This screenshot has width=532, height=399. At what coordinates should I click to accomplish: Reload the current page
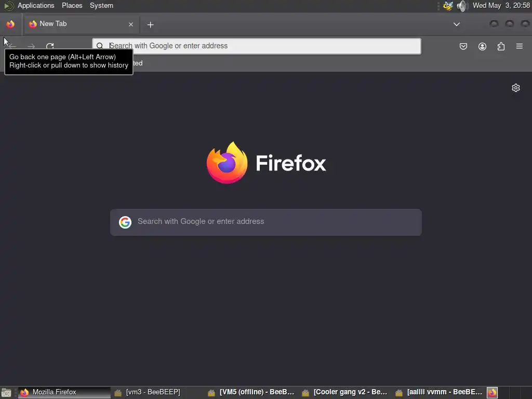[x=50, y=46]
